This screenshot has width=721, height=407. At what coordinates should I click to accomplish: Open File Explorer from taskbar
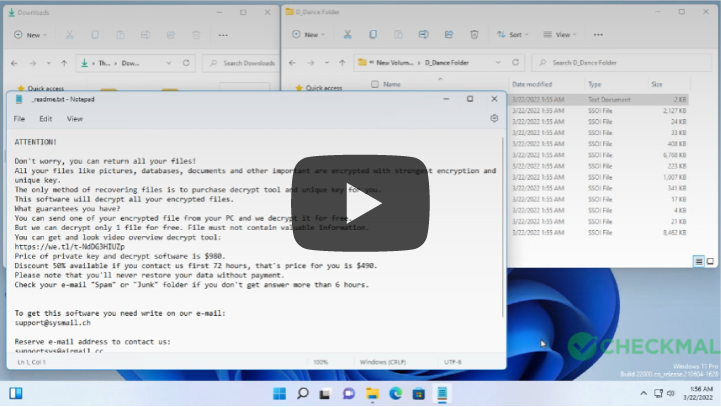coord(372,392)
